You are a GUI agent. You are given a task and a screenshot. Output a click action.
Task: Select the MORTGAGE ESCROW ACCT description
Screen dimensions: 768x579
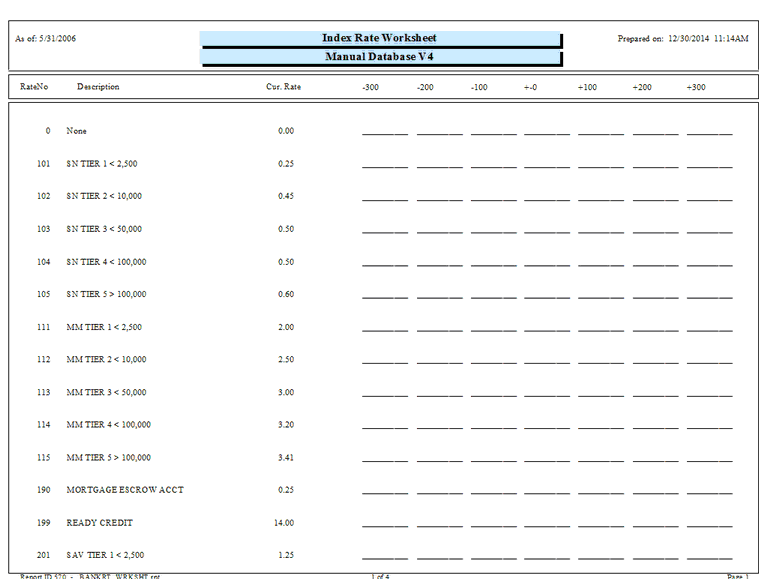(125, 490)
